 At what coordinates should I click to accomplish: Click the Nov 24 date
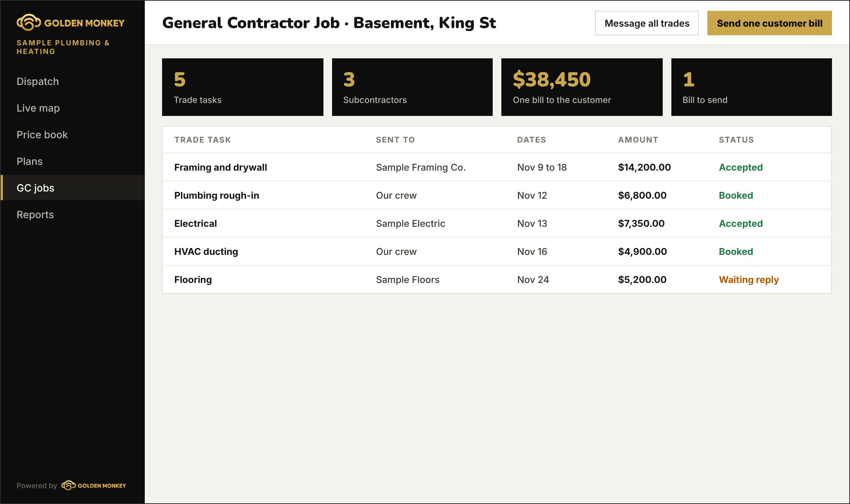pos(533,279)
